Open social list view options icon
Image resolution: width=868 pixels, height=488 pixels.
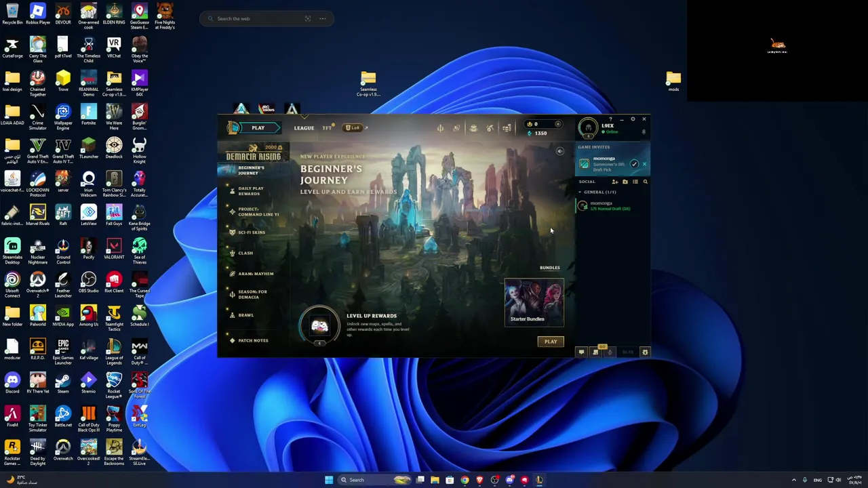(635, 182)
